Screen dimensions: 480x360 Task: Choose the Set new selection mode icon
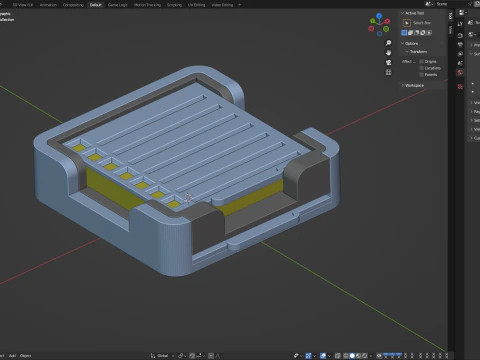coord(404,33)
